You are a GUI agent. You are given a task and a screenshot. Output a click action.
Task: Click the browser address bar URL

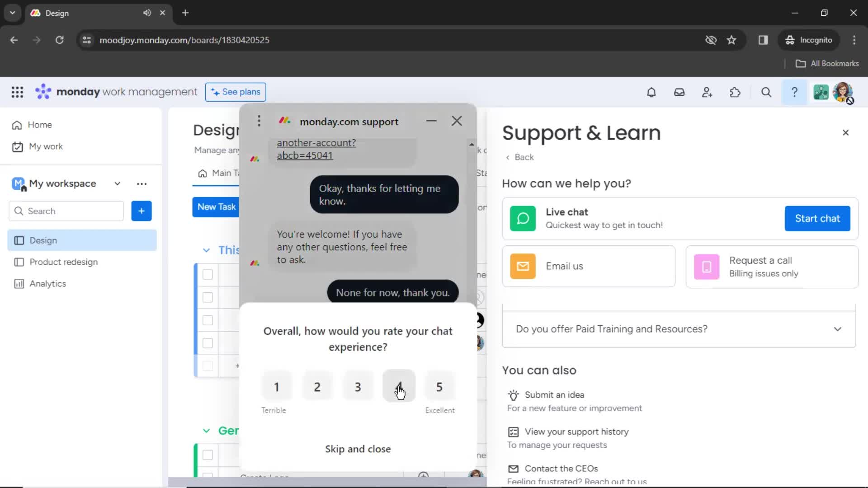(x=184, y=40)
